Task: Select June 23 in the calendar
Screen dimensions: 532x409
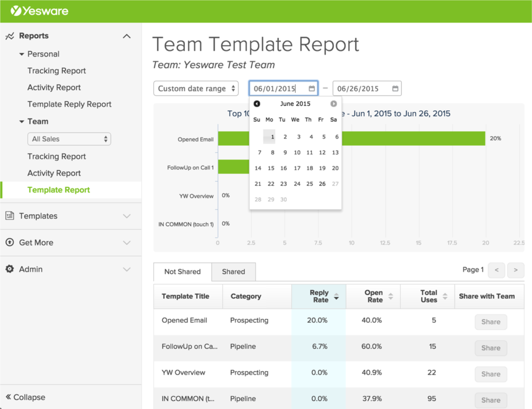Action: point(283,184)
